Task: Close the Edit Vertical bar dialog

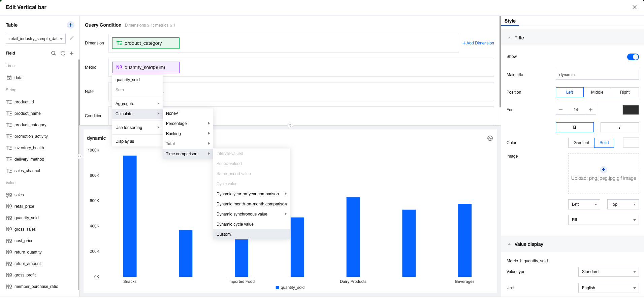Action: pyautogui.click(x=635, y=7)
